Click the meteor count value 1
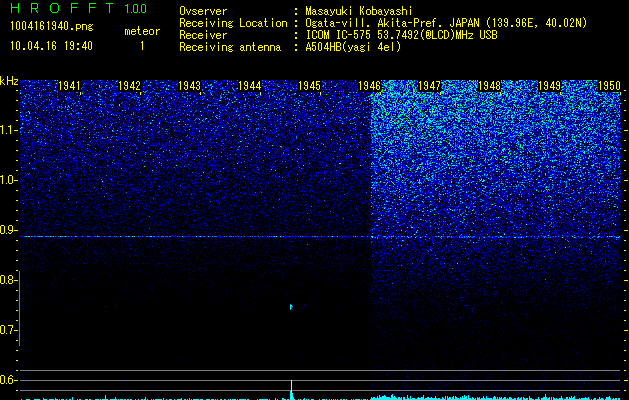The height and width of the screenshot is (400, 629). 142,46
